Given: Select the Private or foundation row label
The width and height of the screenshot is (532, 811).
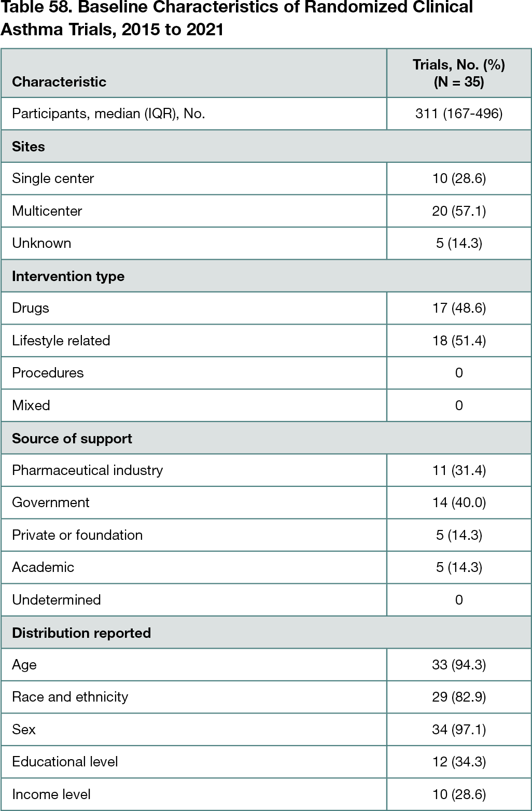Looking at the screenshot, I should click(x=77, y=535).
